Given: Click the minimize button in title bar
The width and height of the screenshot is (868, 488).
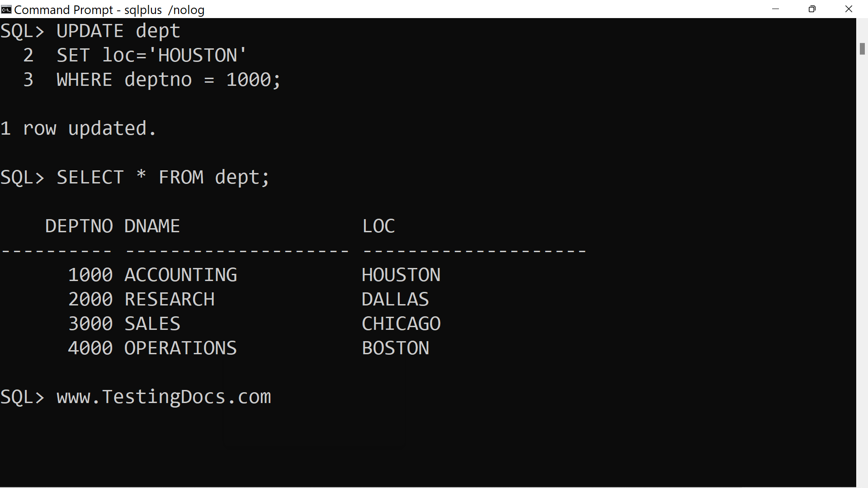Looking at the screenshot, I should [776, 9].
